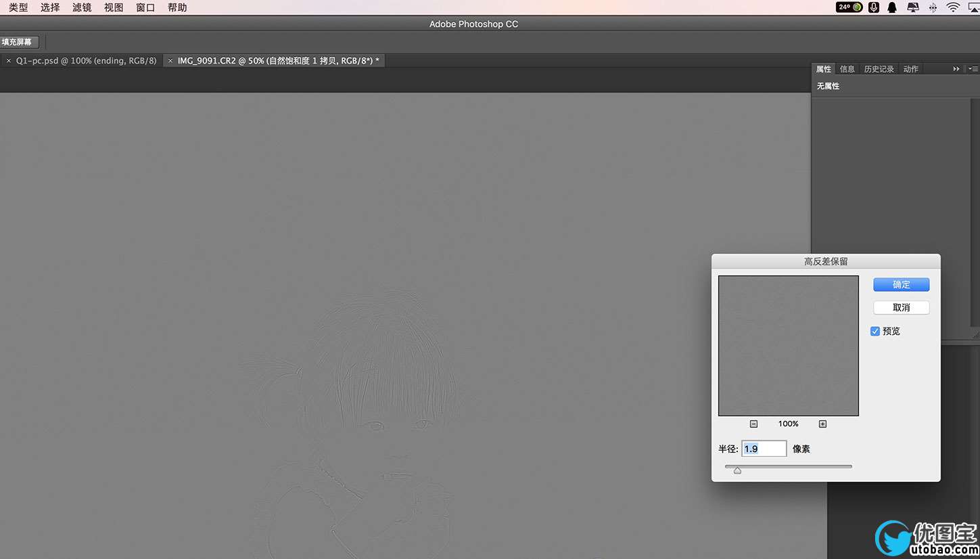This screenshot has width=980, height=559.
Task: Click the 半径 radius input field
Action: (764, 449)
